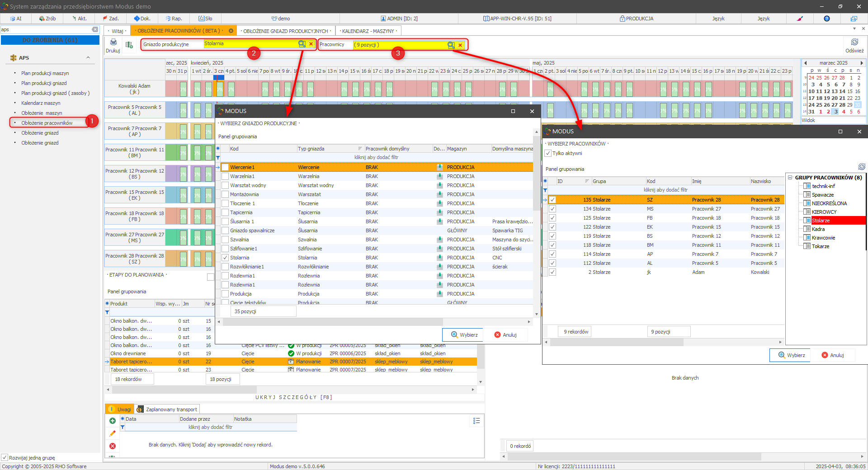Add a new note with green plus
This screenshot has height=470, width=868.
point(113,421)
